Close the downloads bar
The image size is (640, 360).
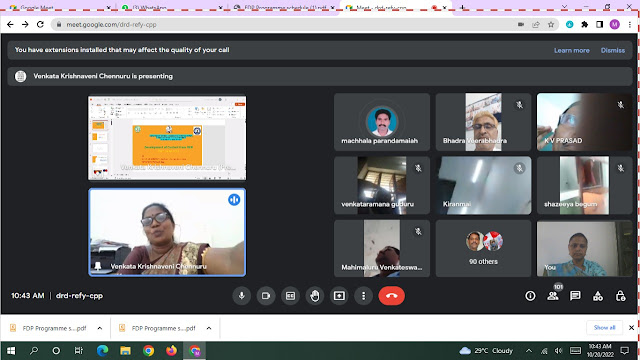[x=631, y=327]
